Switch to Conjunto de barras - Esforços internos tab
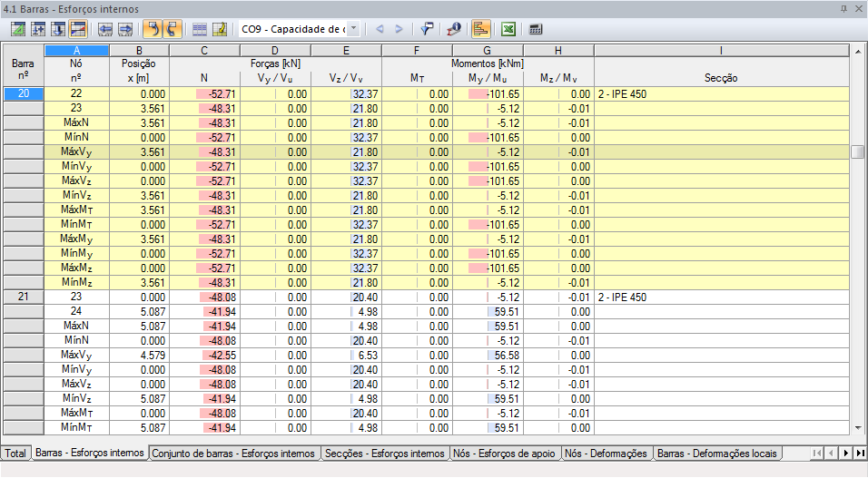 click(x=233, y=454)
